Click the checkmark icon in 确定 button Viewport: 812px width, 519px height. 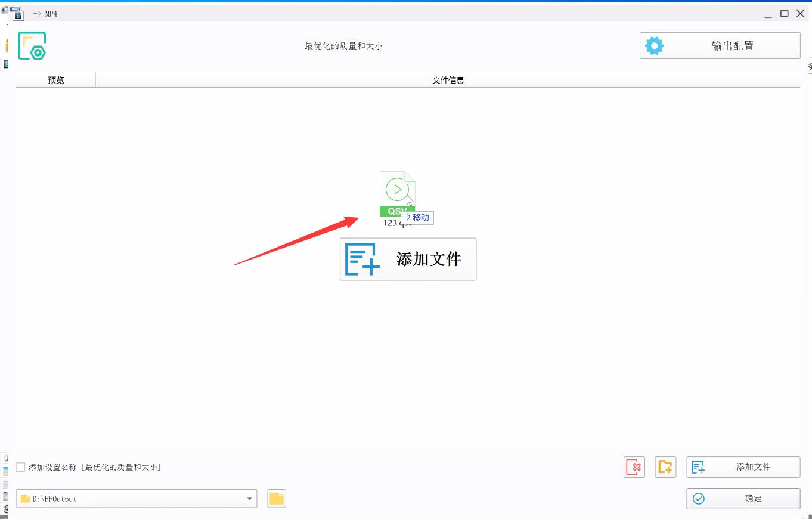699,499
